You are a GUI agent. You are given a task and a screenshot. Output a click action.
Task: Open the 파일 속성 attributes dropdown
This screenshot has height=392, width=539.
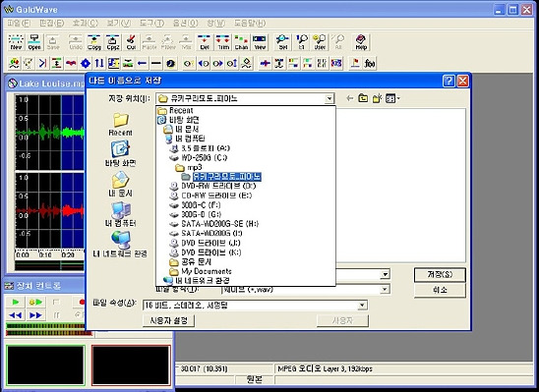point(362,306)
